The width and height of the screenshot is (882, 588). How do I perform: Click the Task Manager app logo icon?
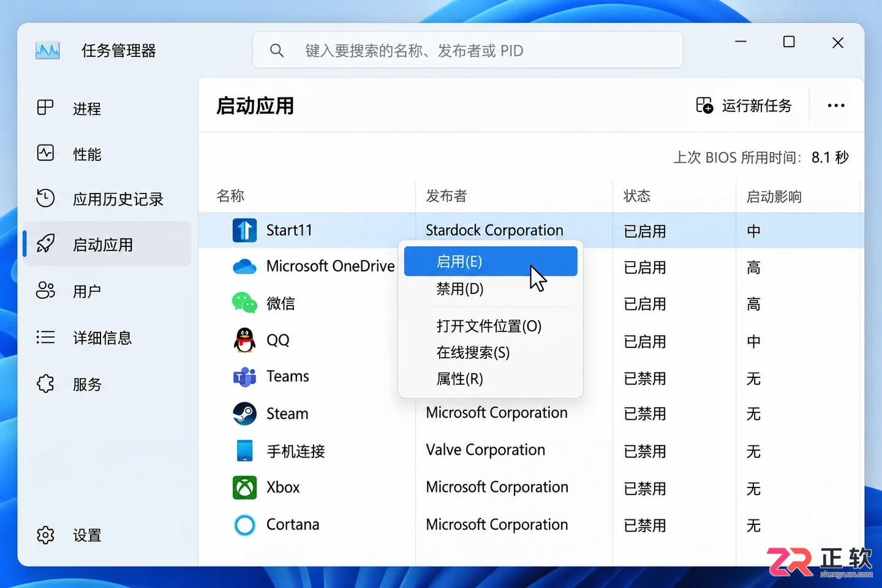point(48,51)
